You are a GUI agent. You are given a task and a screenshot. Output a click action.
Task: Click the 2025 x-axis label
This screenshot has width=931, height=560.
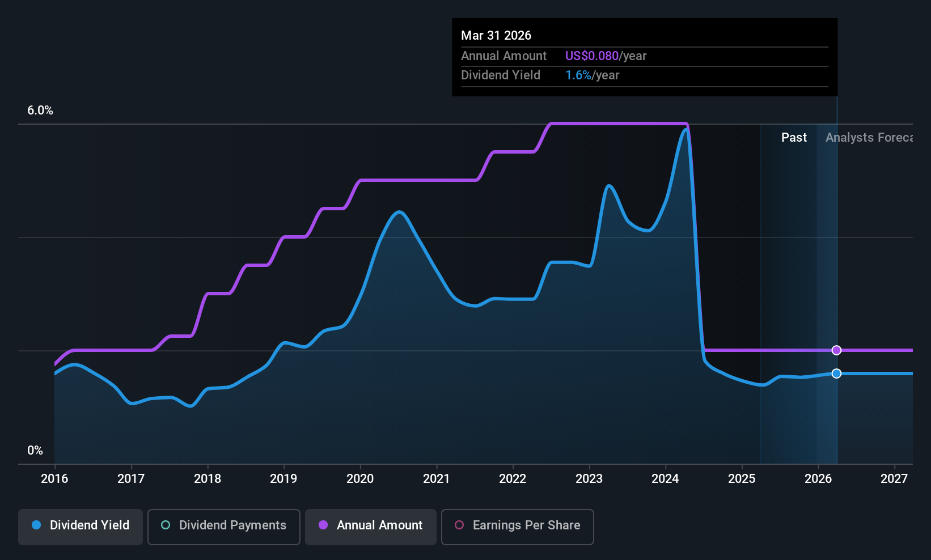point(742,479)
